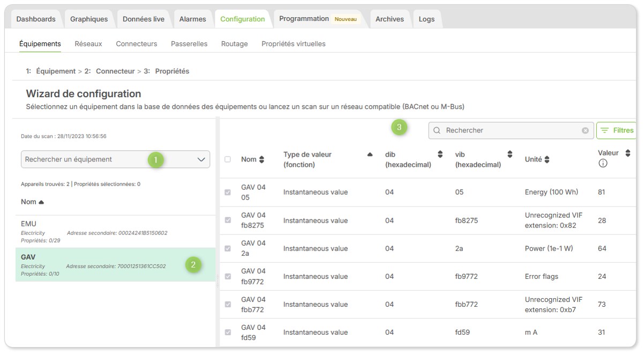Clear the Rechercher search field
This screenshot has height=354, width=644.
coord(585,130)
